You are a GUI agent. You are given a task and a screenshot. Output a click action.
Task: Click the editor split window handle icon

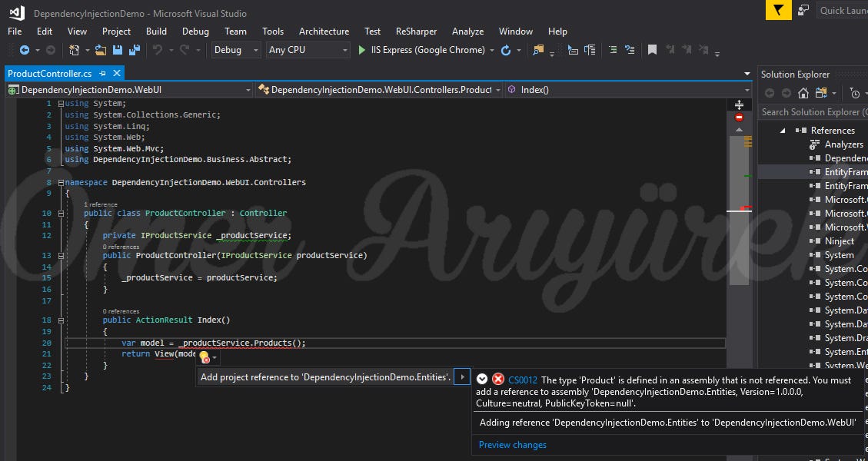pos(739,104)
